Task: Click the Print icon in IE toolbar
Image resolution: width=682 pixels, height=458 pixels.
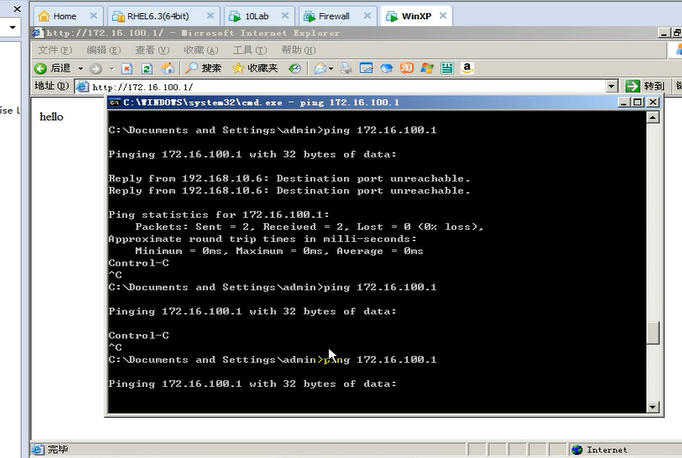Action: [x=346, y=68]
